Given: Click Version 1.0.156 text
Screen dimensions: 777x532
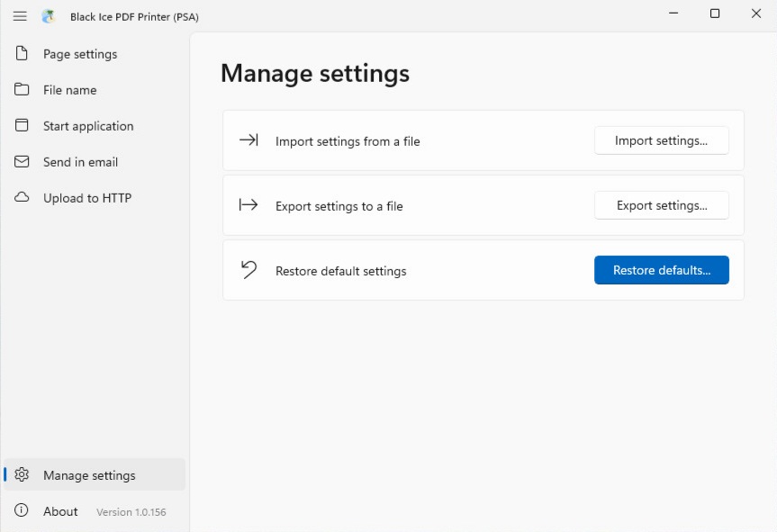Looking at the screenshot, I should (x=131, y=512).
